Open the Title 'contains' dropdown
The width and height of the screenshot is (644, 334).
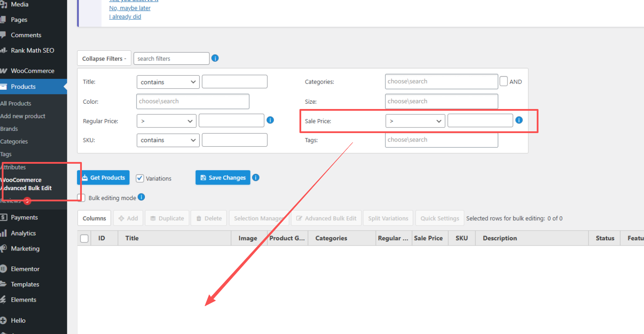(168, 81)
